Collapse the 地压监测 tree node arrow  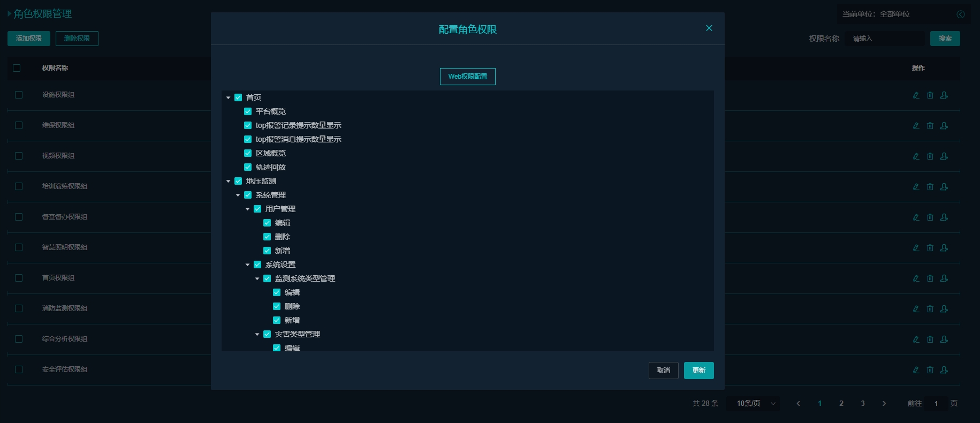point(229,181)
